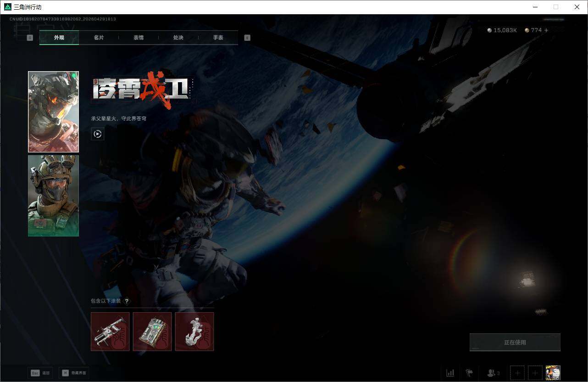Switch to the 名片 tab
Screen dimensions: 588x382
click(99, 38)
